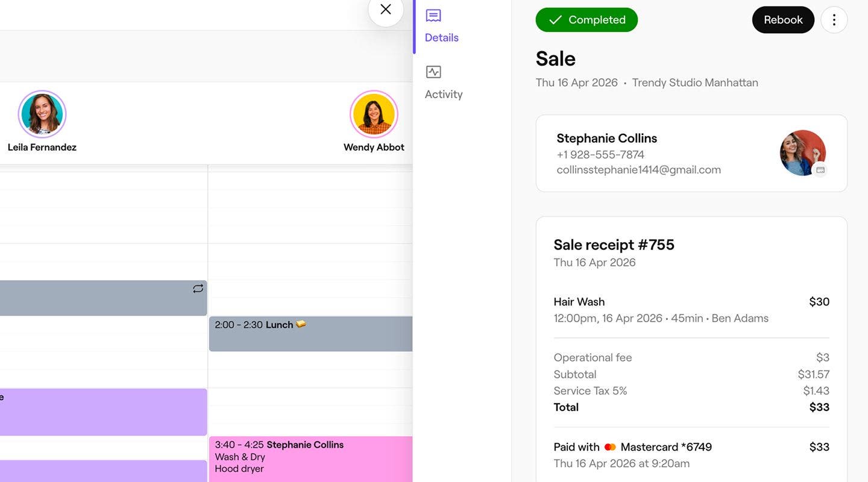868x482 pixels.
Task: Click the card icon on client photo
Action: point(820,171)
